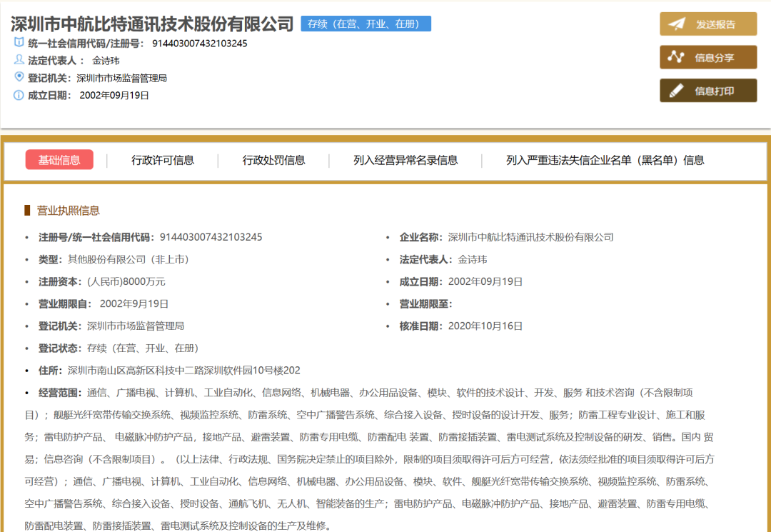Click the 营业期限至 label
The image size is (771, 532).
[425, 304]
